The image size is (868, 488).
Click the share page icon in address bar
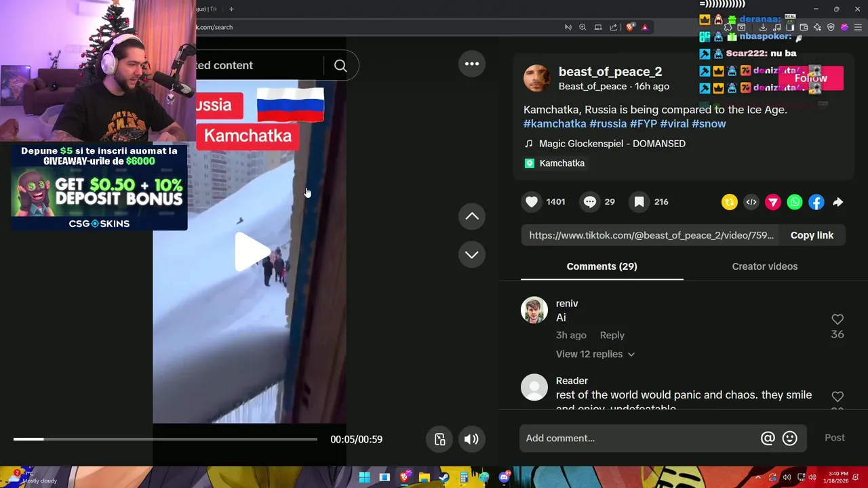click(613, 27)
